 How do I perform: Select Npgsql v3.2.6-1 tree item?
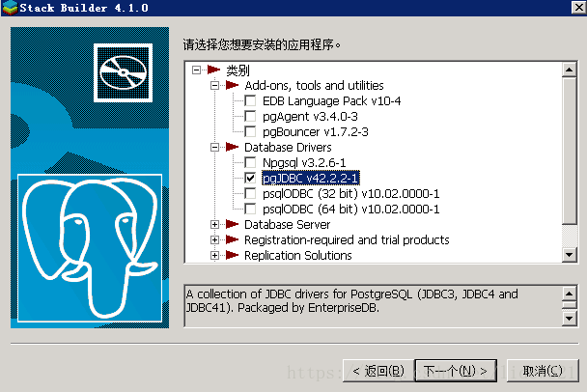point(304,162)
